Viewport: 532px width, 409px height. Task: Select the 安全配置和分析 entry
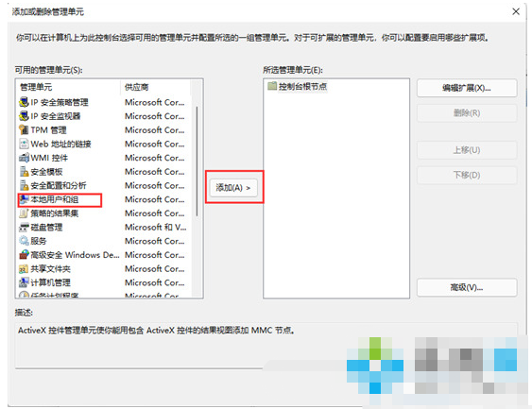pyautogui.click(x=103, y=185)
